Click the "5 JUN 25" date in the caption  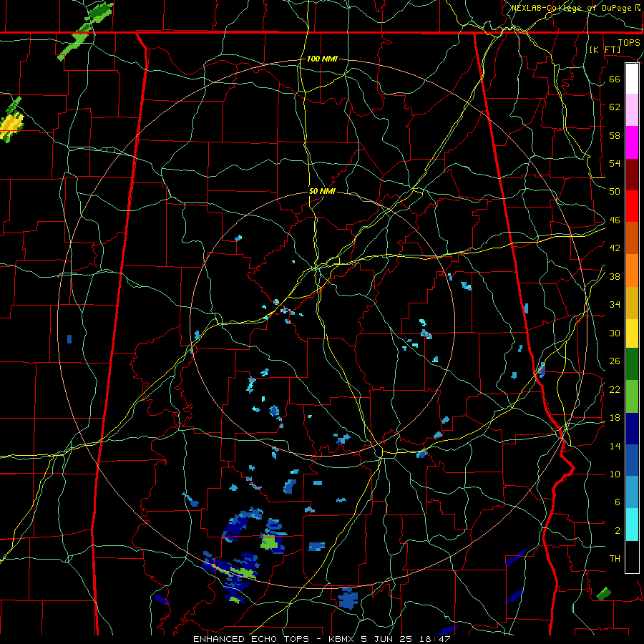pyautogui.click(x=387, y=639)
